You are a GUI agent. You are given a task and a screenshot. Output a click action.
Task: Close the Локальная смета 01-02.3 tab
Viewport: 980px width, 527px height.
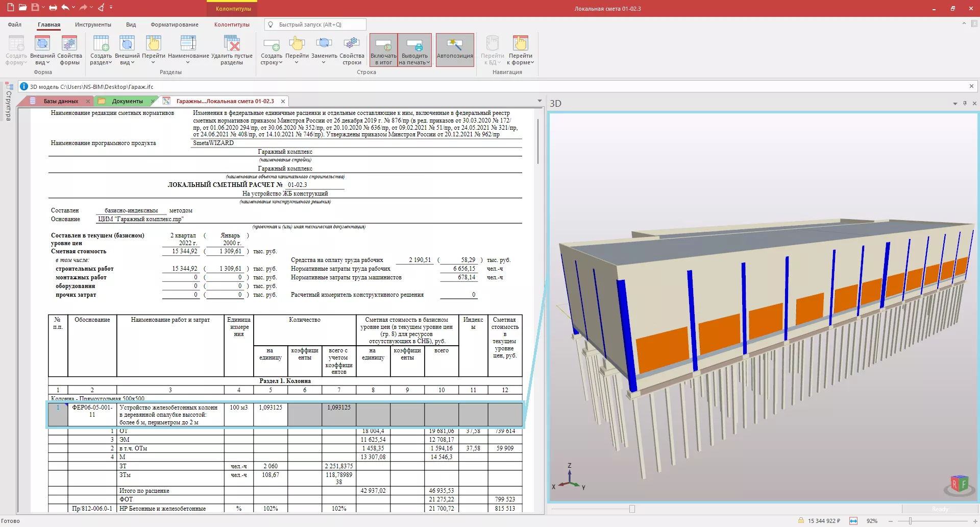click(283, 101)
